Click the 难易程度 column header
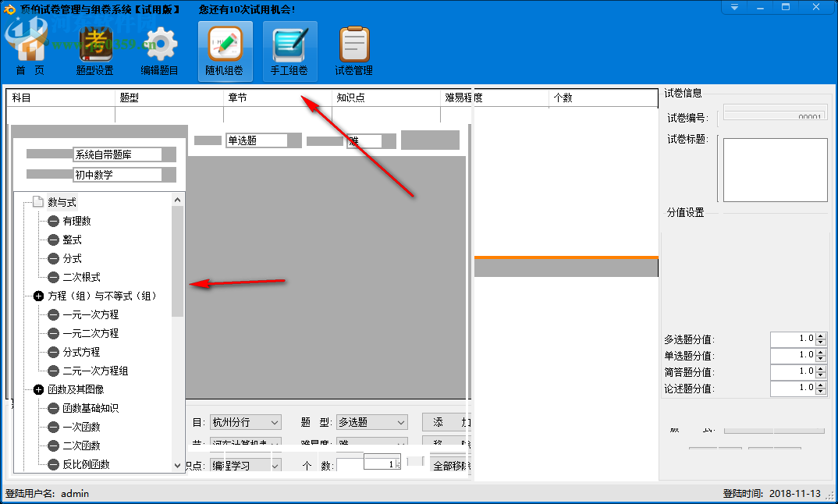Viewport: 838px width, 504px height. tap(495, 98)
